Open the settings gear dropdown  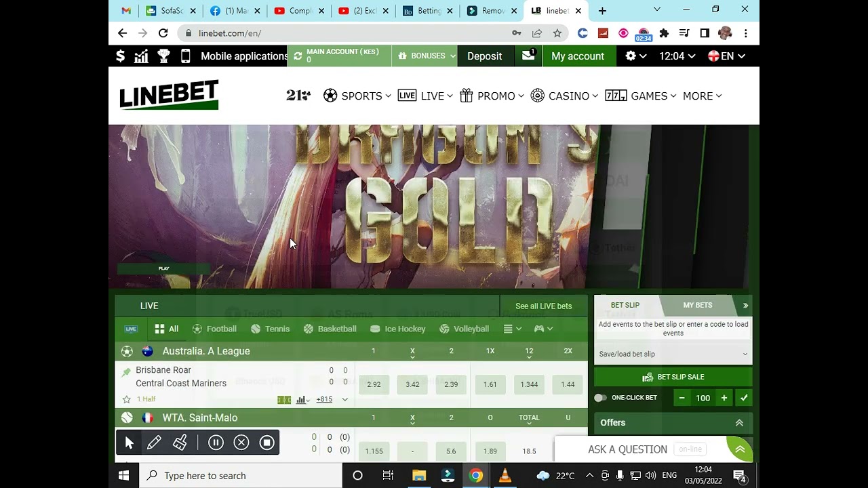[x=635, y=56]
